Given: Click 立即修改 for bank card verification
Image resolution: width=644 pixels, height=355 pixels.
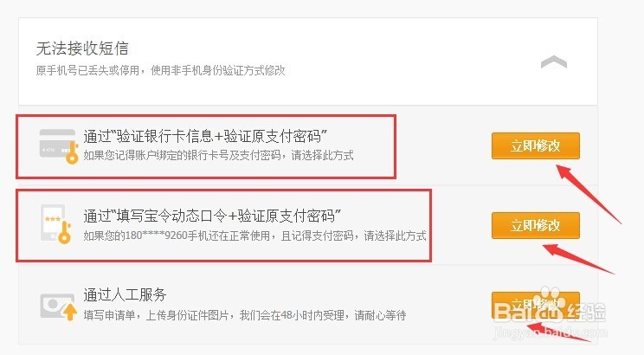Looking at the screenshot, I should (536, 145).
